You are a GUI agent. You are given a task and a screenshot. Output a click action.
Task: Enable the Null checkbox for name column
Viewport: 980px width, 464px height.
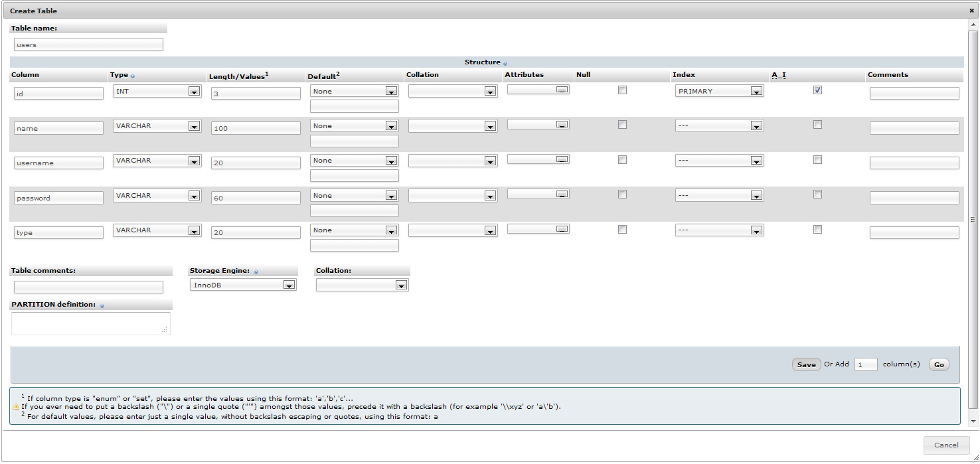click(622, 125)
